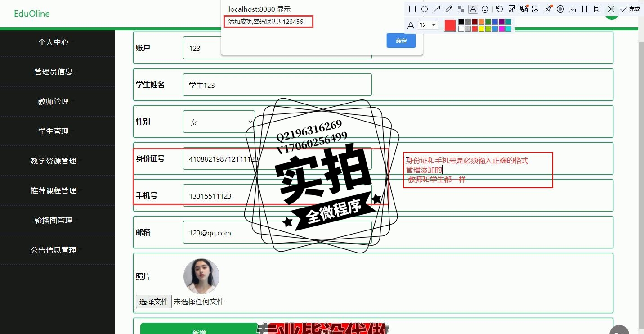This screenshot has height=334, width=644.
Task: Click the green 新增 submit button
Action: tap(199, 329)
